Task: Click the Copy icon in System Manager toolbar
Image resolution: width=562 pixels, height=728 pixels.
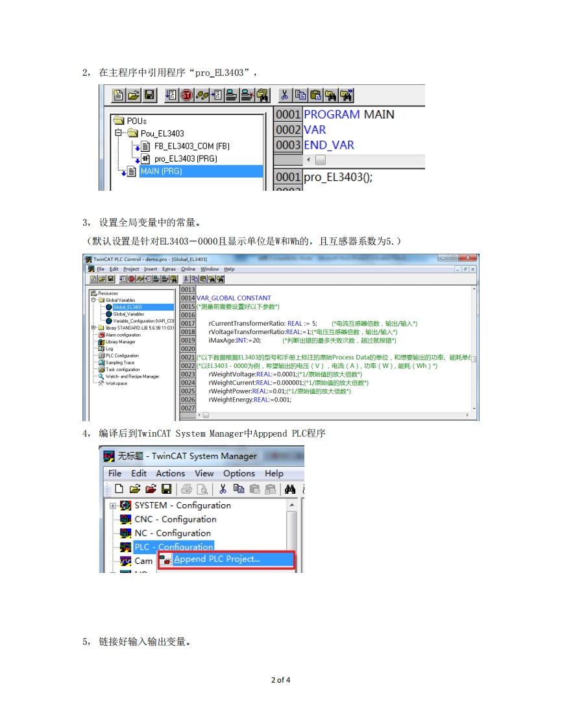Action: click(239, 489)
